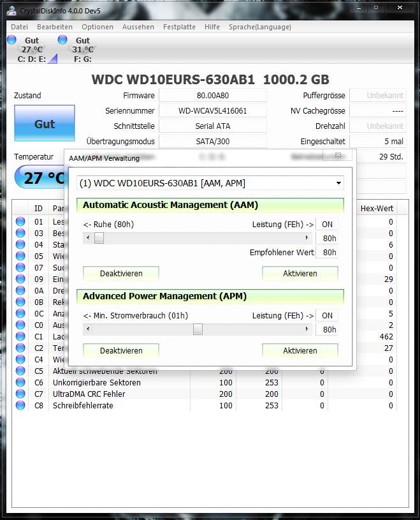Click the AAM slider thumb
The image size is (420, 520).
[99, 238]
